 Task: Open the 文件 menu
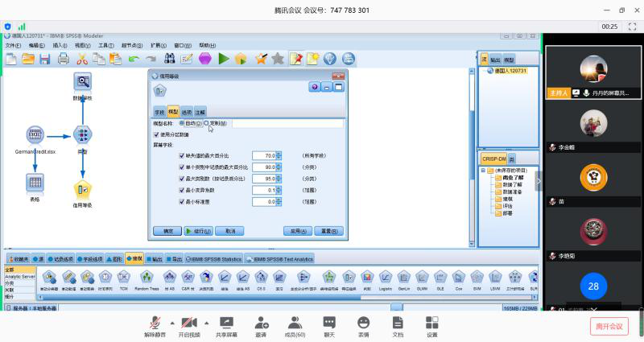[12, 46]
